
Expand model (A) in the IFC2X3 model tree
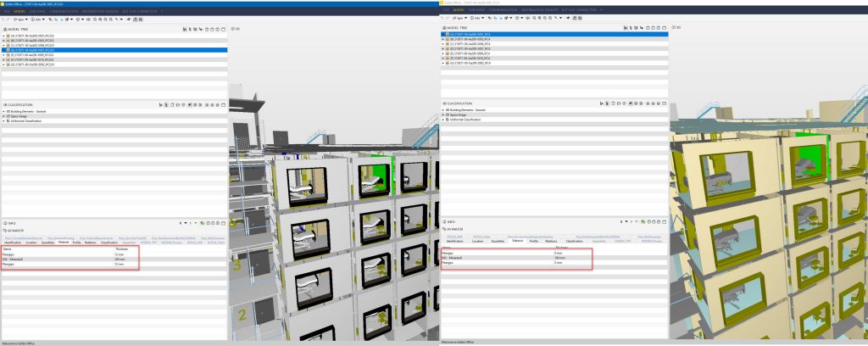[3, 36]
